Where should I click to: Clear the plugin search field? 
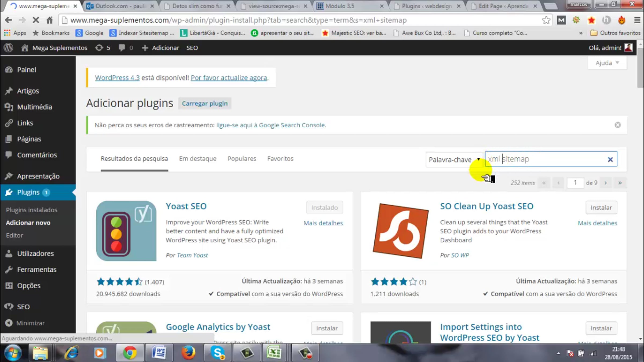click(x=610, y=160)
